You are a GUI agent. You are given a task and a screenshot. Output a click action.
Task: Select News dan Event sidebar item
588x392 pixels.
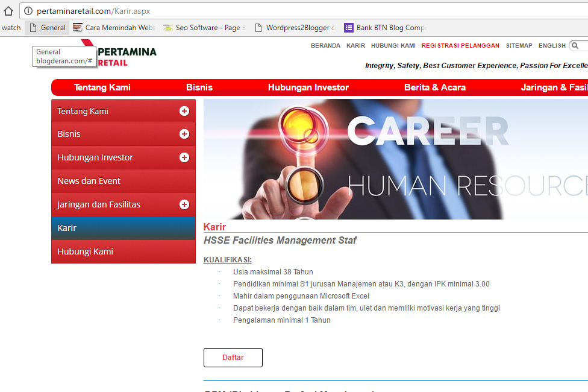[124, 181]
